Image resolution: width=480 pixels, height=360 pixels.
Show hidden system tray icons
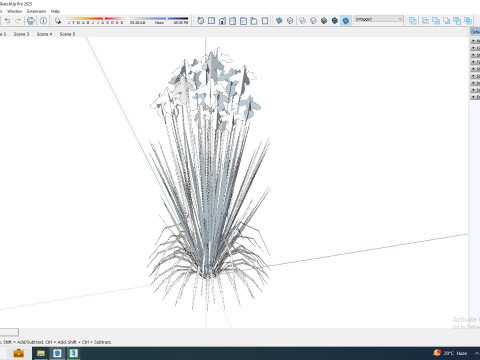coord(477,353)
